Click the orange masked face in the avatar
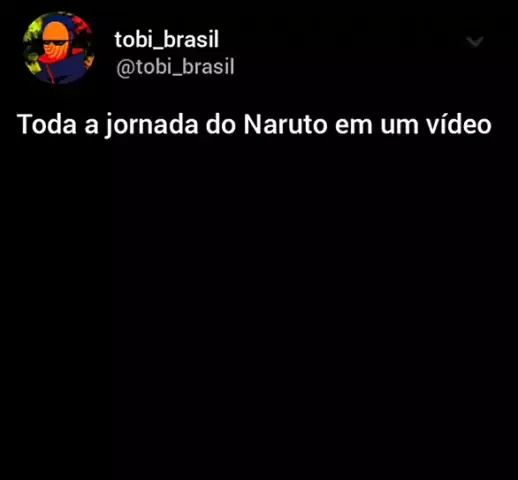This screenshot has width=518, height=480. pos(56,40)
